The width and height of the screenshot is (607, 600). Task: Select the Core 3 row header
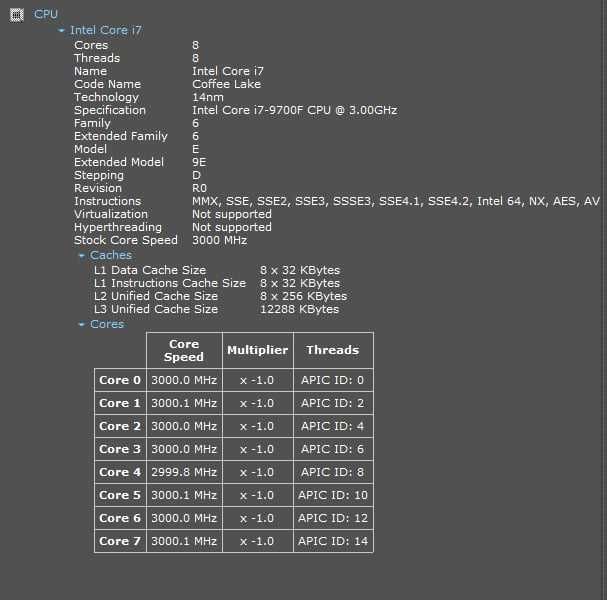tap(120, 449)
